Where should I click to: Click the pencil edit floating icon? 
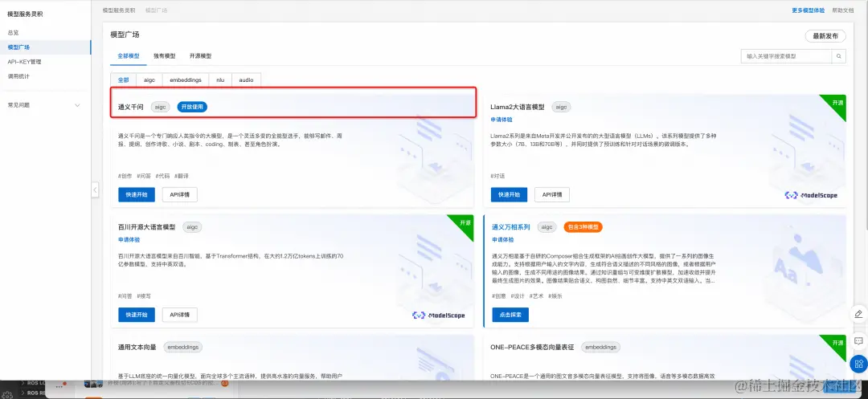click(858, 314)
